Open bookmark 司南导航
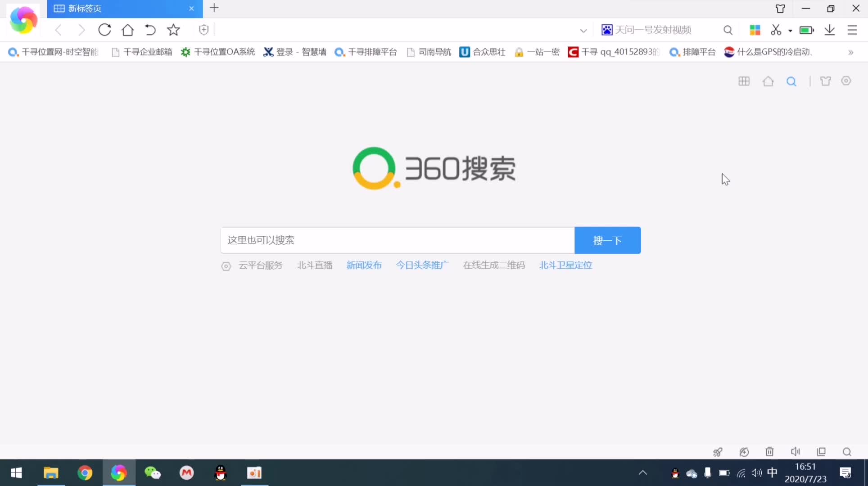868x486 pixels. click(429, 52)
